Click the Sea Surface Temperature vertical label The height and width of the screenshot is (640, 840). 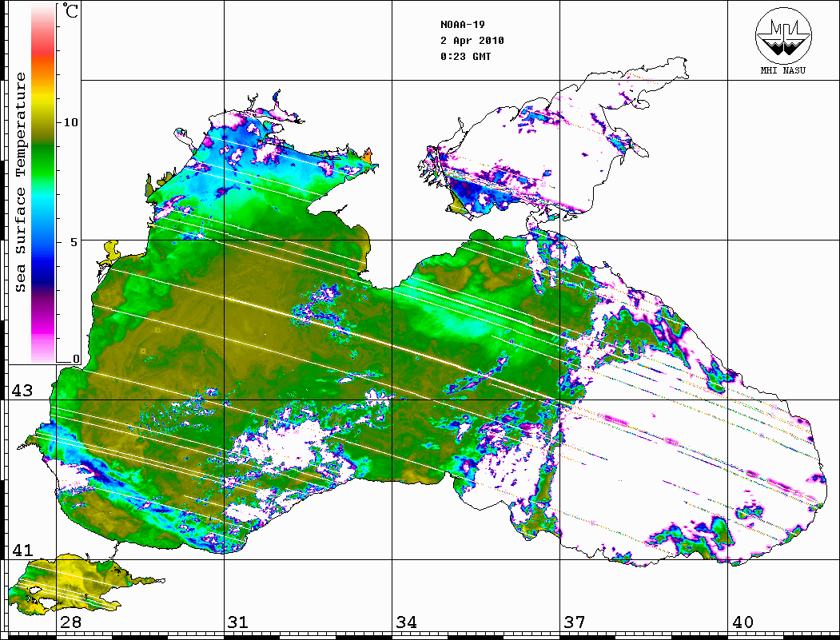pyautogui.click(x=20, y=182)
